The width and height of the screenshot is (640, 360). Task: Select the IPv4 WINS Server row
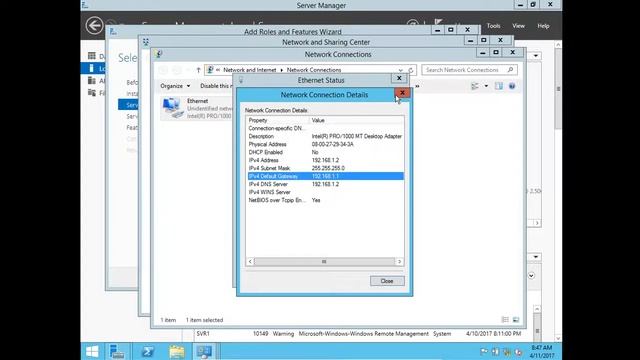(325, 192)
